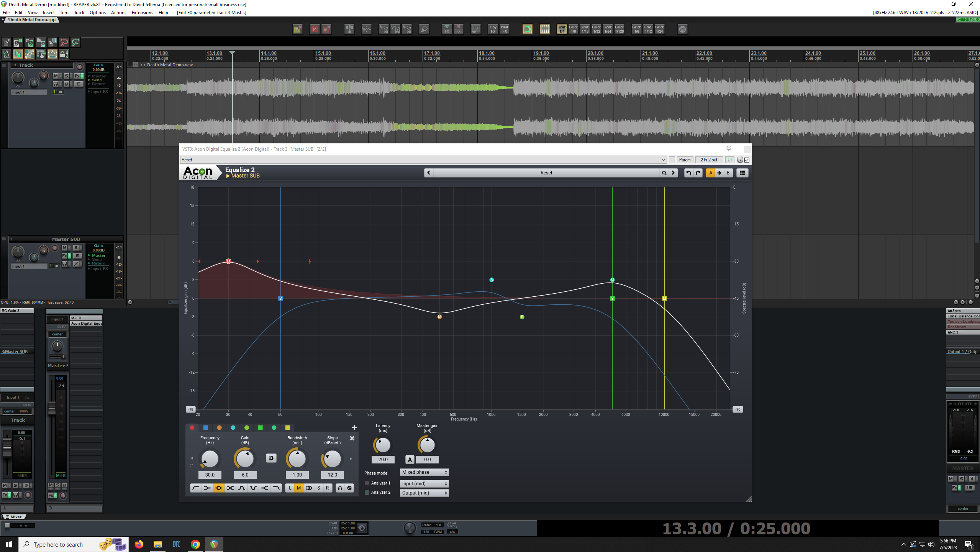
Task: Select the notch filter shape icon
Action: [253, 488]
